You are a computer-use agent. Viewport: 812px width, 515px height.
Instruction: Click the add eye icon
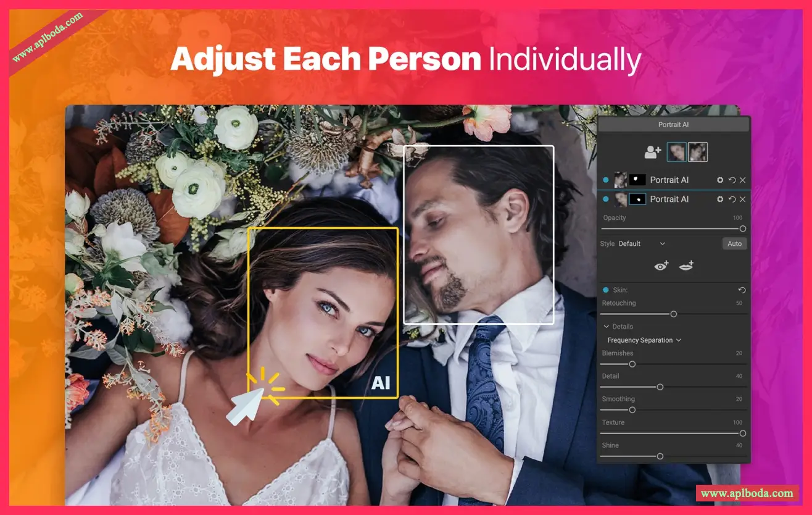(661, 266)
